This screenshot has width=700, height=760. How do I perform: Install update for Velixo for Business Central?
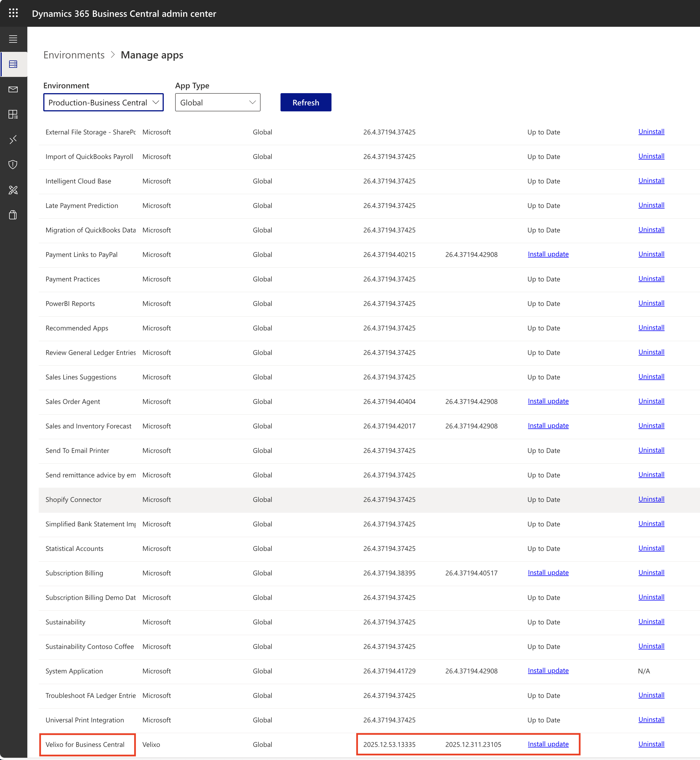(x=548, y=744)
